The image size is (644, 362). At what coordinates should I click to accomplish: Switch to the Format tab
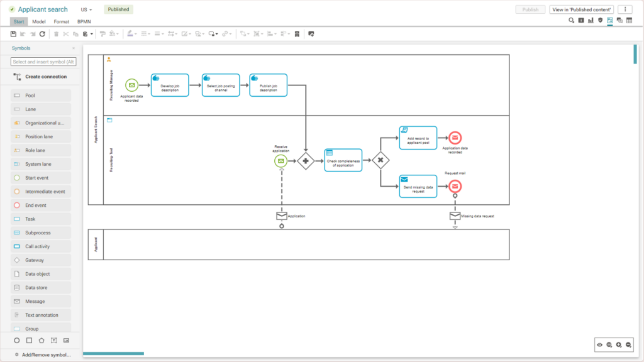[x=61, y=21]
